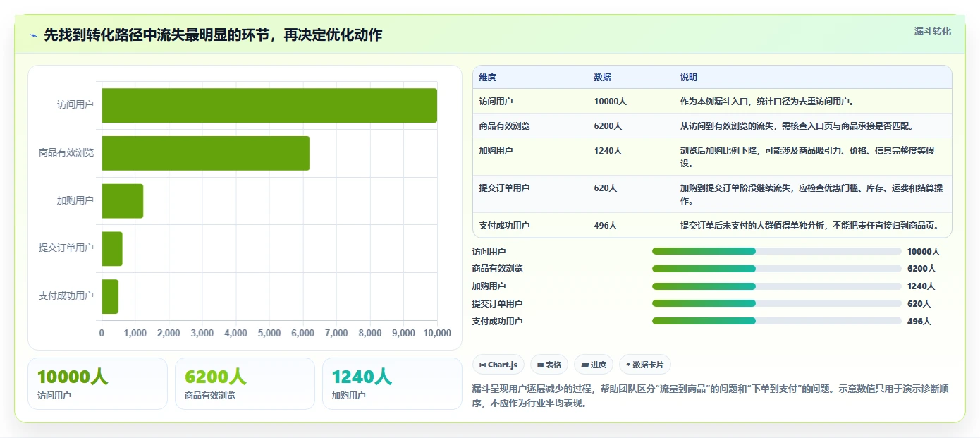Click the 620人 value beside the progress bar
The image size is (980, 438).
click(919, 303)
